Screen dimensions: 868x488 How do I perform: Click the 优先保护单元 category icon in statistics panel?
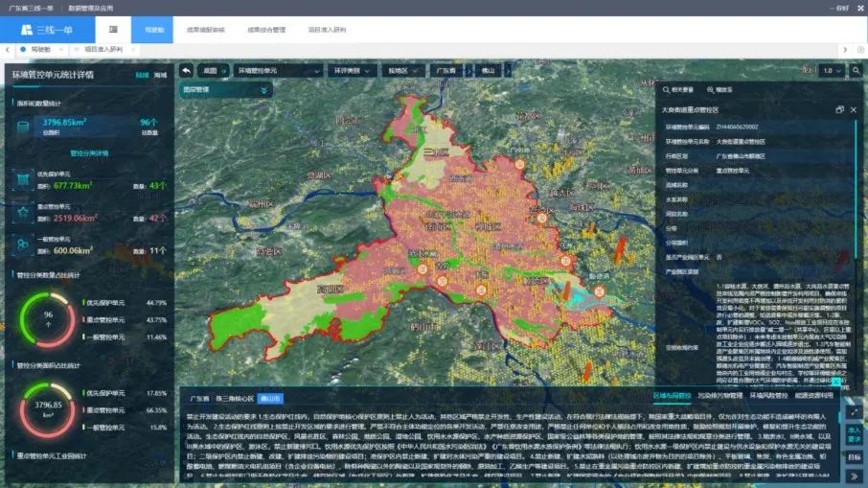(x=23, y=179)
